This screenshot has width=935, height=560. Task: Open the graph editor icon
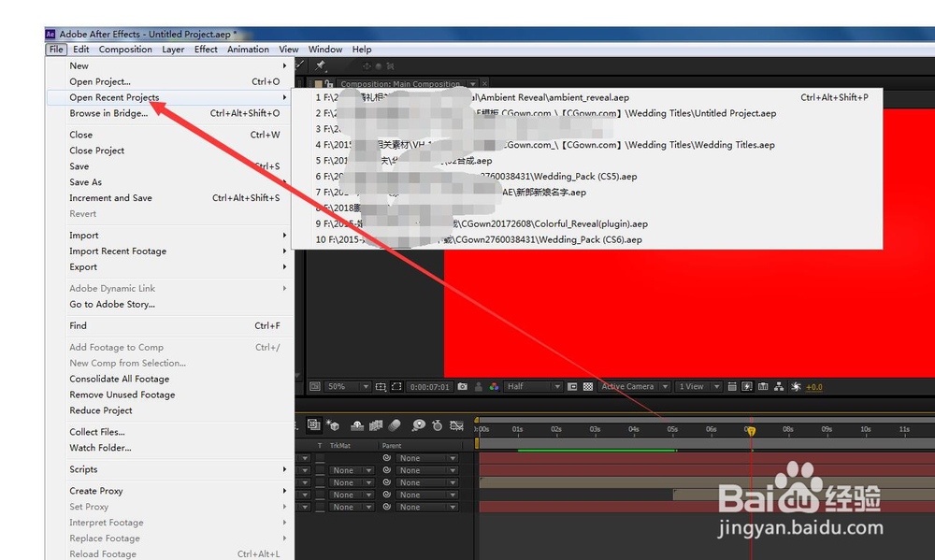pos(457,425)
